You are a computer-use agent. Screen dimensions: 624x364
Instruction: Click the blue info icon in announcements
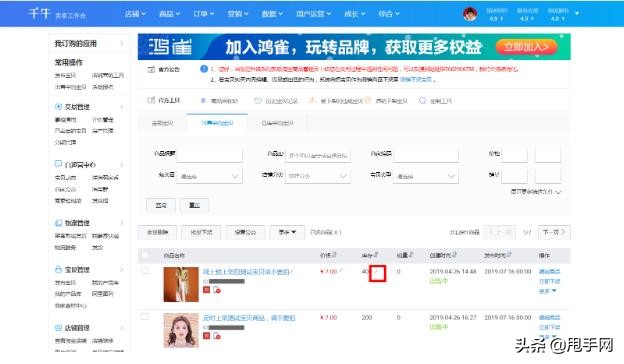pyautogui.click(x=204, y=69)
